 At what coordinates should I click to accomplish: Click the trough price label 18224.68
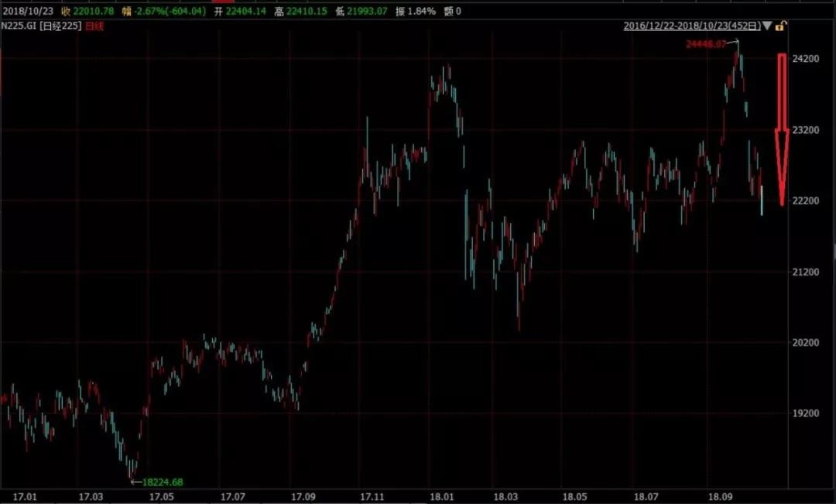(x=163, y=482)
